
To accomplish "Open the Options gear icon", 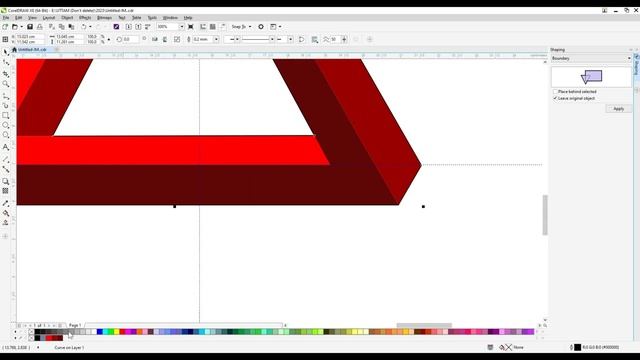I will [261, 27].
